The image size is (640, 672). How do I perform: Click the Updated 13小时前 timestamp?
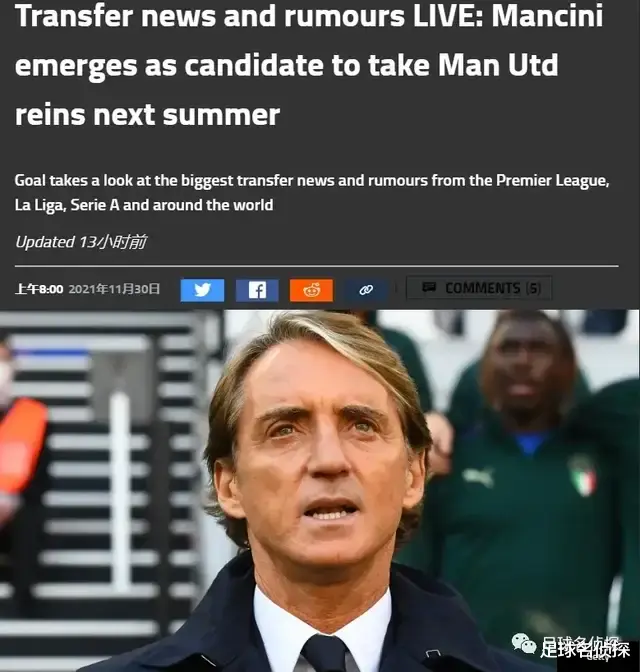point(81,242)
